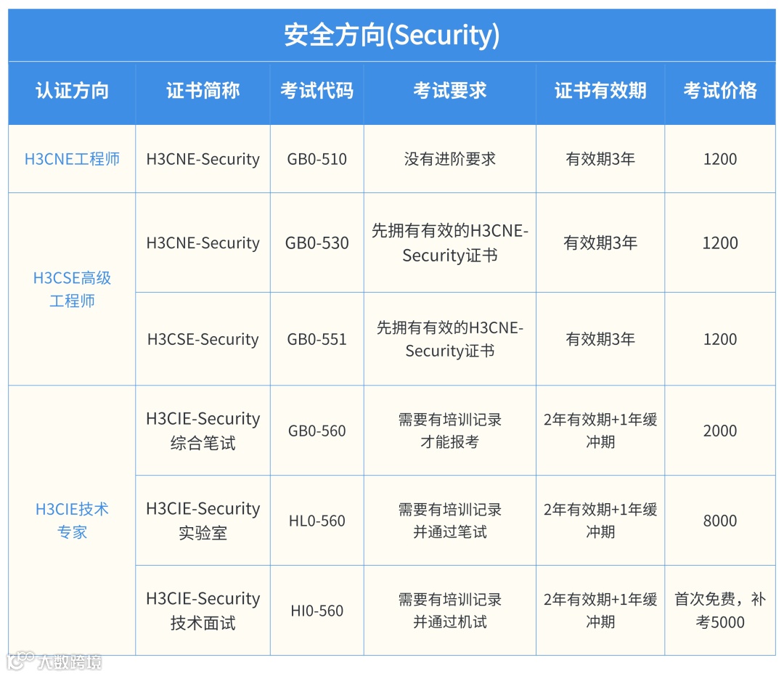
Task: Click exam code HI0-560 cell
Action: pos(317,611)
